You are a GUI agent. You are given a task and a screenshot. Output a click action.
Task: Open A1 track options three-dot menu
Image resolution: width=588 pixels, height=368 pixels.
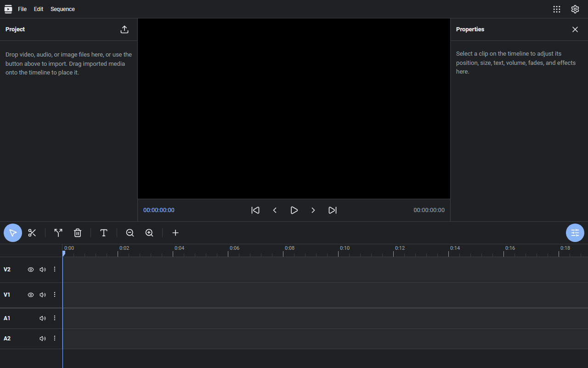click(55, 318)
